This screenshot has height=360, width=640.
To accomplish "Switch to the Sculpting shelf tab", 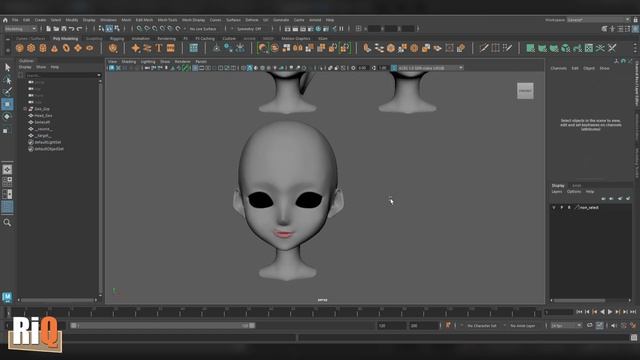I will pyautogui.click(x=94, y=39).
